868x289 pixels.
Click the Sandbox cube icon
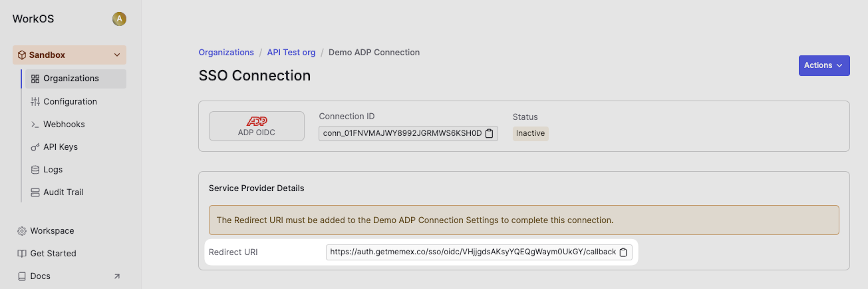click(22, 55)
